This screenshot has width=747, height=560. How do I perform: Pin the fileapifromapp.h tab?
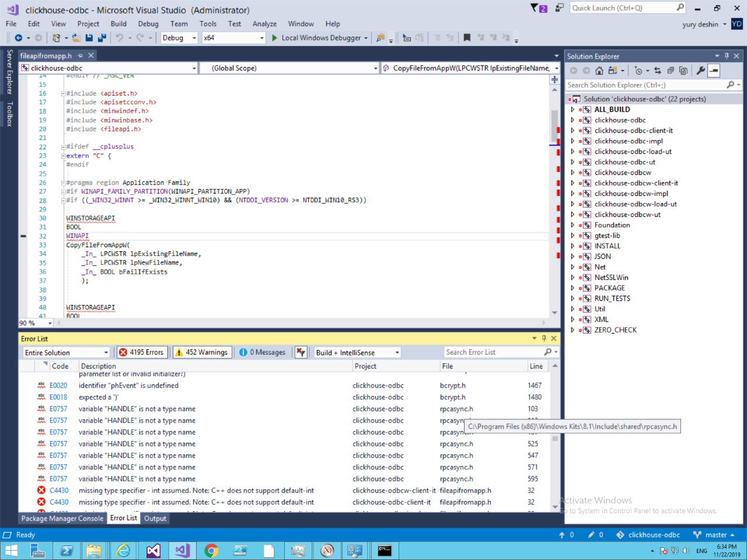pos(81,56)
